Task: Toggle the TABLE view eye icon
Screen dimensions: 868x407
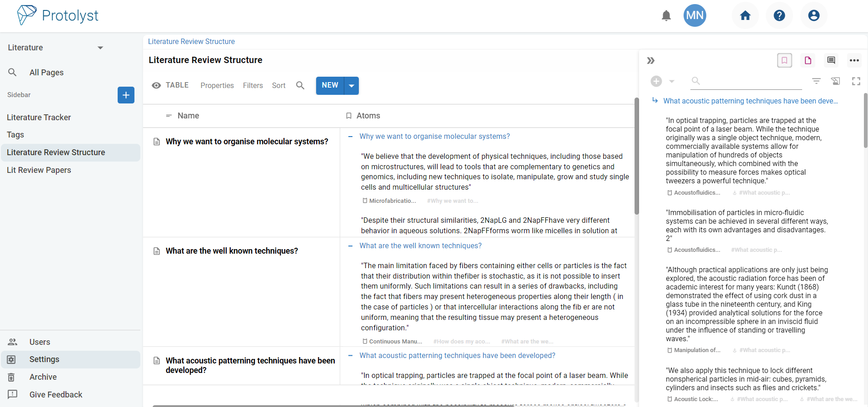Action: click(156, 85)
